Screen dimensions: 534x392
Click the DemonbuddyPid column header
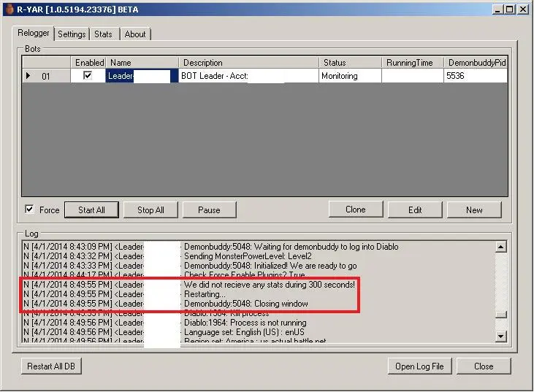pos(476,63)
